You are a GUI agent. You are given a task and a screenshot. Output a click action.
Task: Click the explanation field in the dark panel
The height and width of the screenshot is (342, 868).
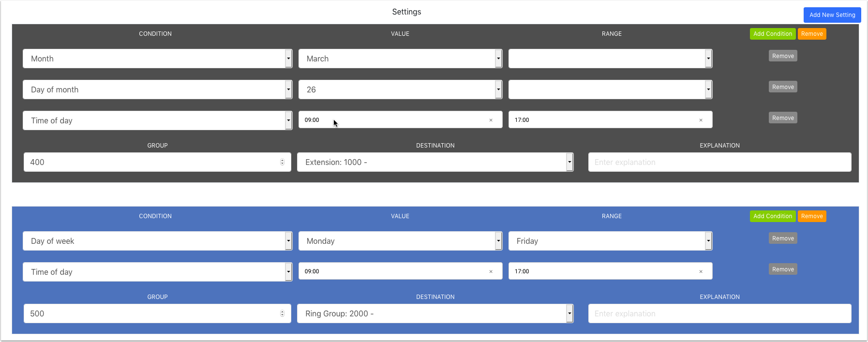pyautogui.click(x=719, y=162)
